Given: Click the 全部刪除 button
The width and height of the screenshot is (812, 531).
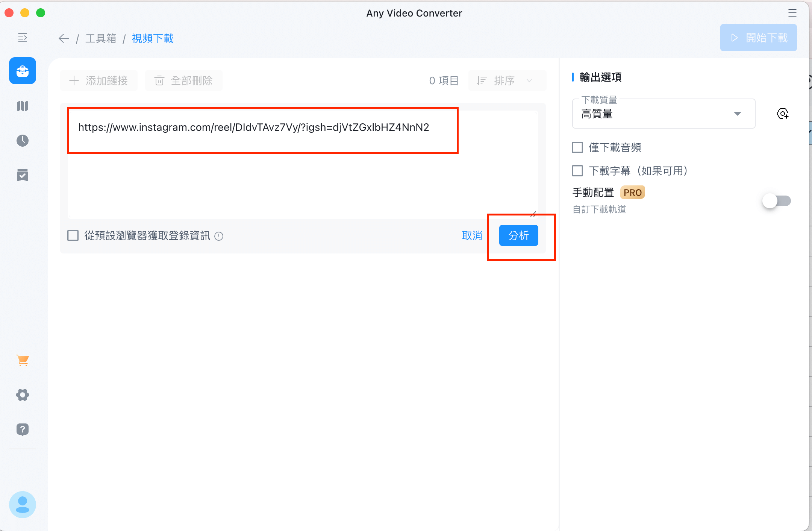Looking at the screenshot, I should pyautogui.click(x=184, y=80).
